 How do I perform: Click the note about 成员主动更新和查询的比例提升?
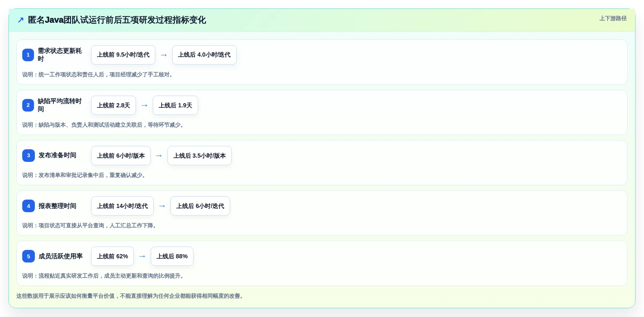point(104,276)
